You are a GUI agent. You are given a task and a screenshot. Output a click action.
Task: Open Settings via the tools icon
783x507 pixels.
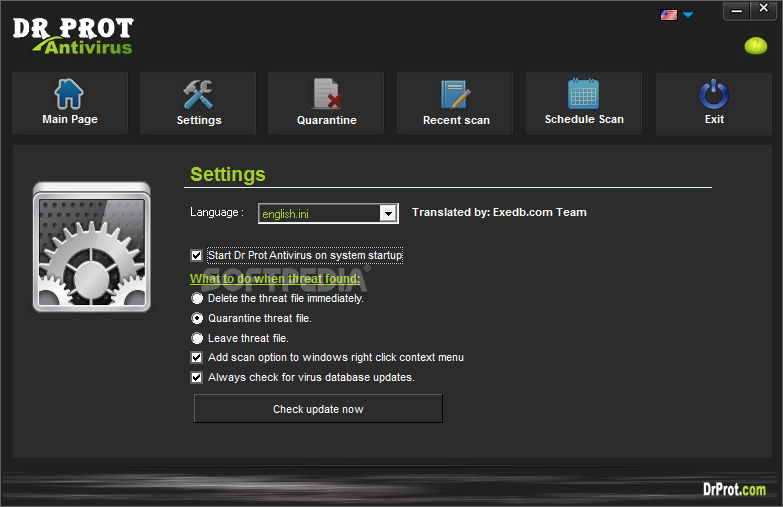tap(198, 103)
